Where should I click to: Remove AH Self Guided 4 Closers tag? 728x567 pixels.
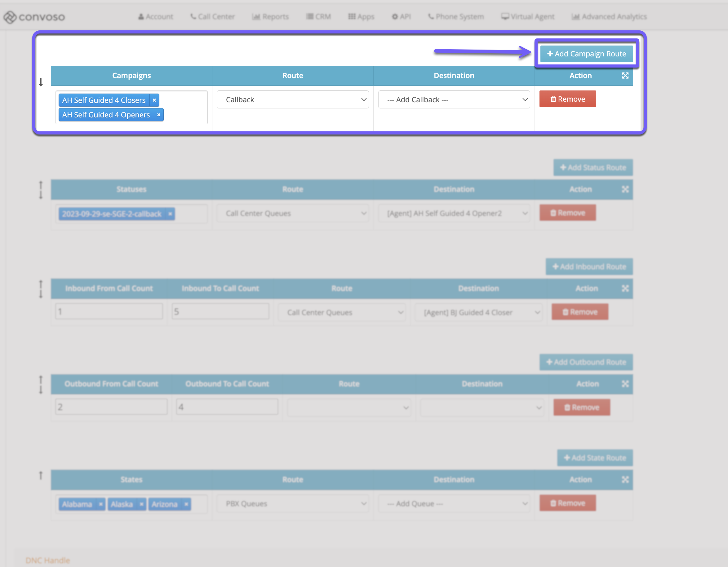[154, 100]
